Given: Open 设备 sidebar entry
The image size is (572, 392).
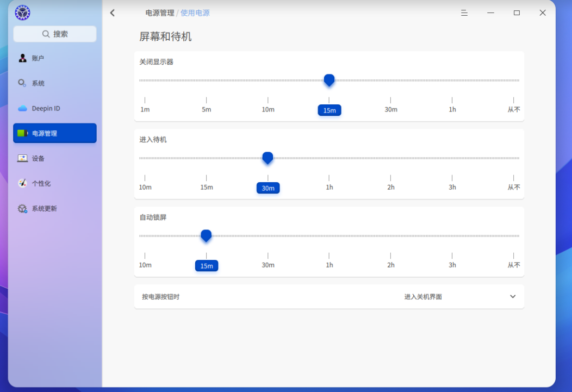Looking at the screenshot, I should (55, 158).
